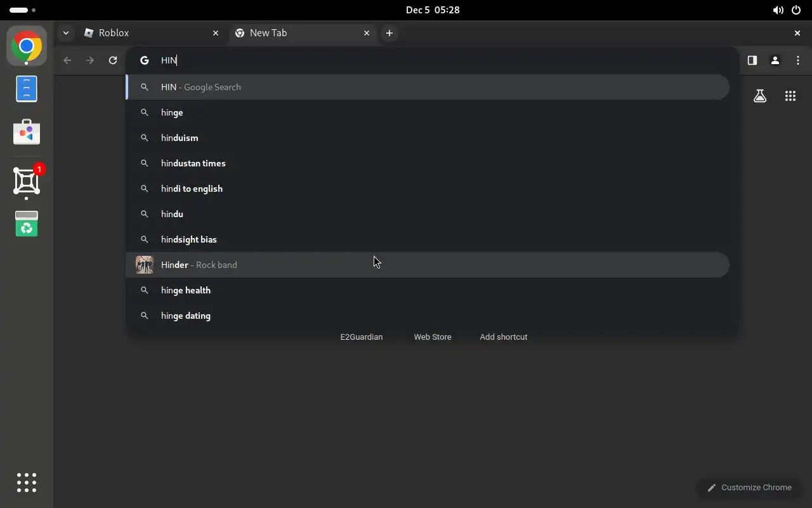Select the 'hindustan times' suggestion

[428, 163]
